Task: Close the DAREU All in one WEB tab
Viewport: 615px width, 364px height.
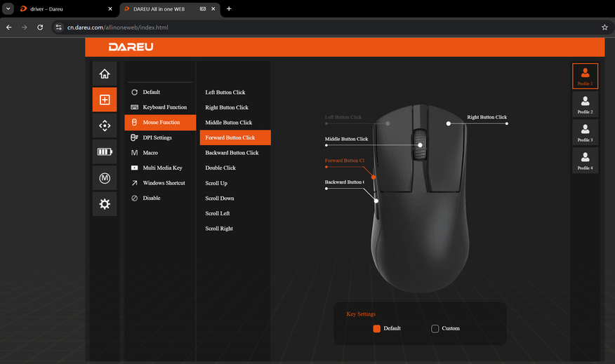Action: coord(213,8)
